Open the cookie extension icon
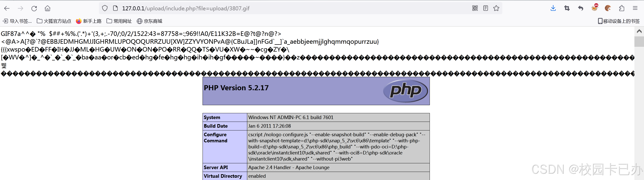This screenshot has height=180, width=644. pyautogui.click(x=608, y=8)
